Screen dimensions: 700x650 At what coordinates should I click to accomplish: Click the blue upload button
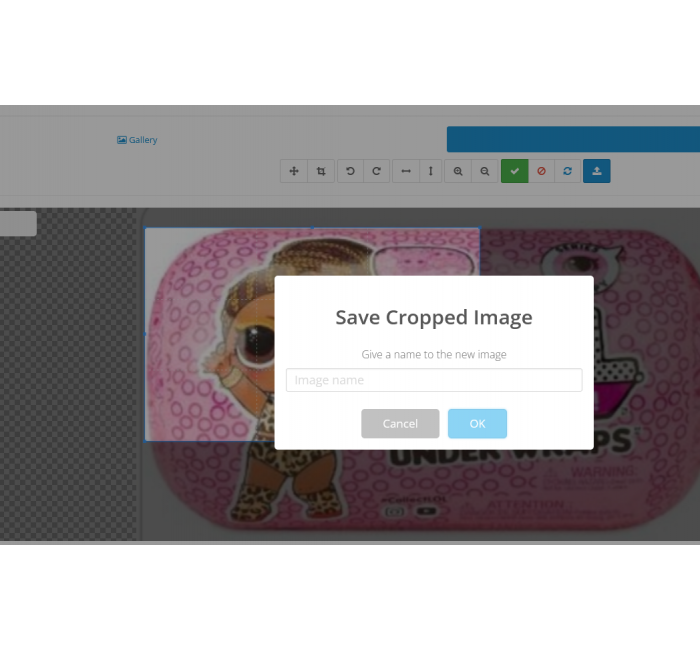597,171
